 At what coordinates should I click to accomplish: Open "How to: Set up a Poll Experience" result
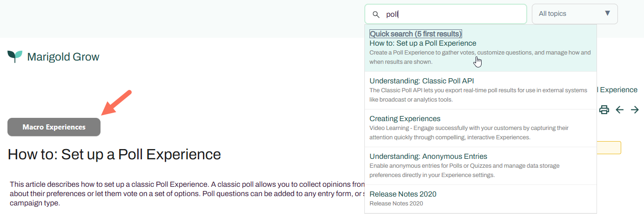(423, 43)
